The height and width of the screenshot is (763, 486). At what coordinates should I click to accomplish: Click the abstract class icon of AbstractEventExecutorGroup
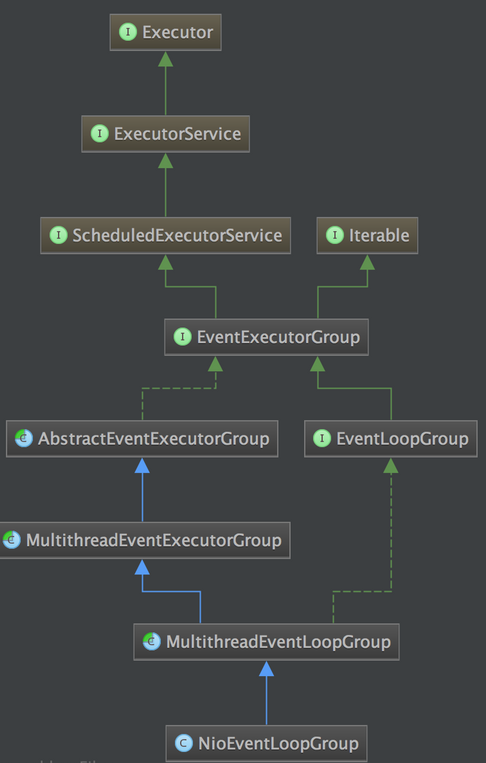tap(24, 438)
